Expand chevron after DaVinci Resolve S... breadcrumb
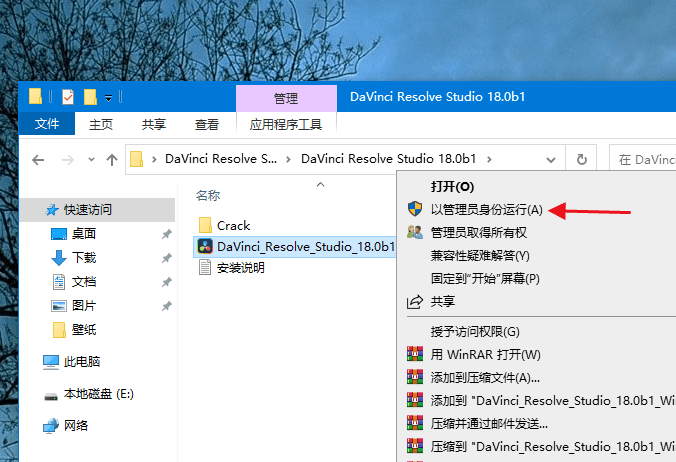The image size is (676, 462). tap(288, 160)
